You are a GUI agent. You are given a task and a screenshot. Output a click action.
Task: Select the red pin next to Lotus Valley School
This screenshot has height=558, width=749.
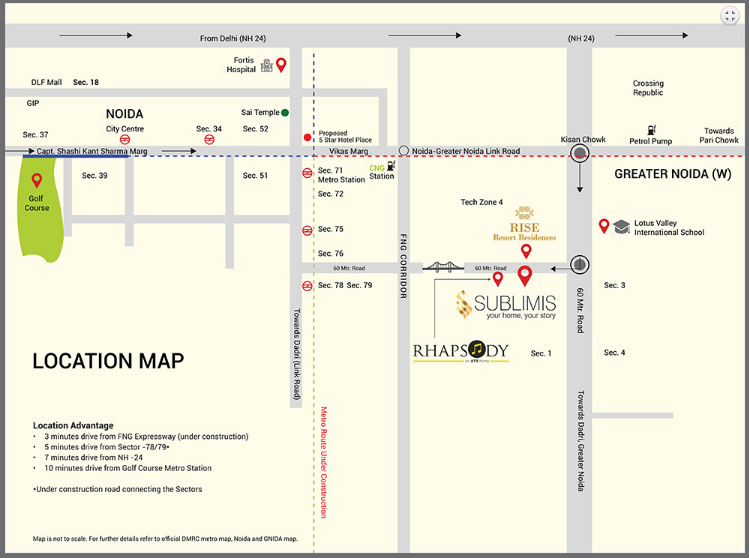(604, 226)
